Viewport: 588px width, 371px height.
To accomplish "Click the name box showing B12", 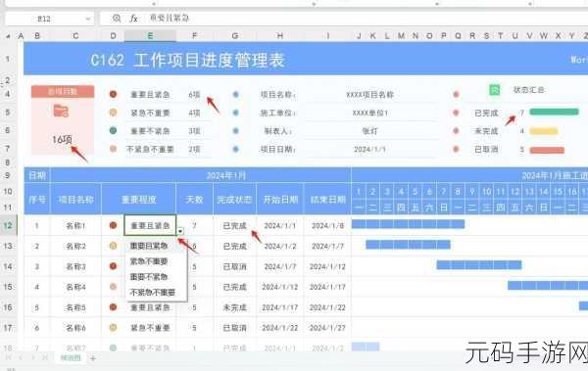I will (x=44, y=19).
